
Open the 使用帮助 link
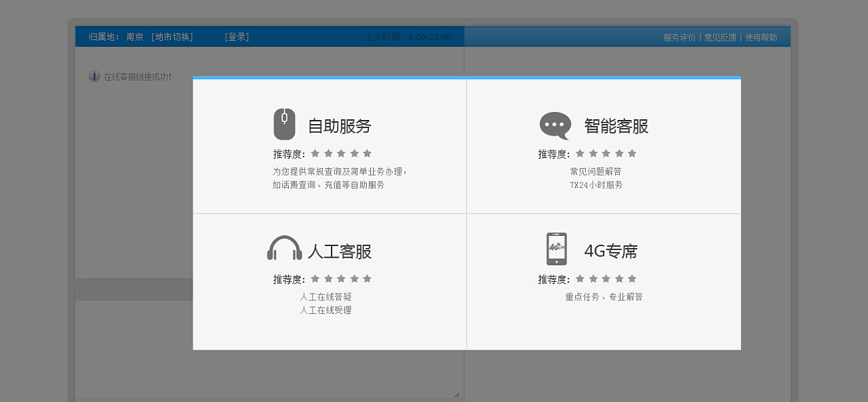pos(762,37)
